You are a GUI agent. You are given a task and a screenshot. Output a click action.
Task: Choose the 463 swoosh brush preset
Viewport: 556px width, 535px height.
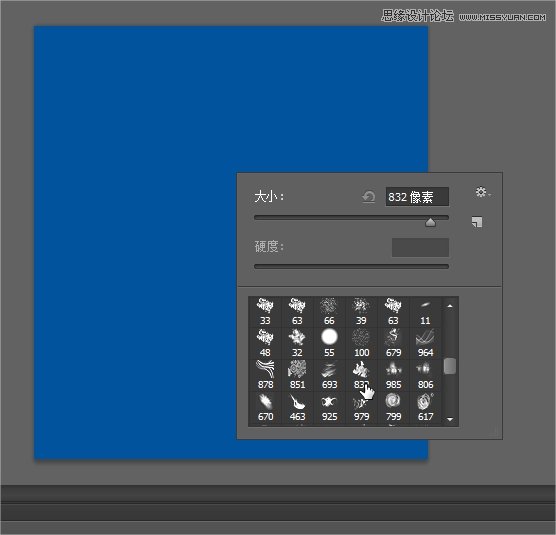tap(297, 407)
